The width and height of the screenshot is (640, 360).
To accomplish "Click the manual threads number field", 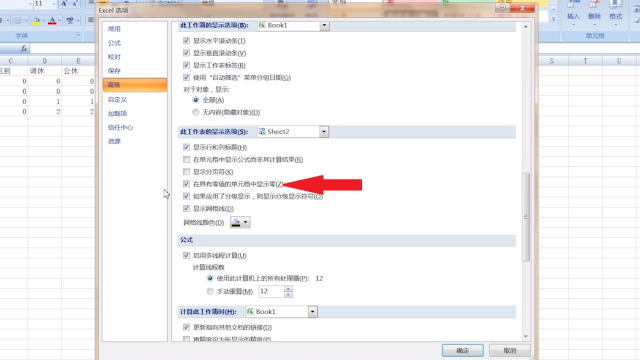I will pos(271,291).
